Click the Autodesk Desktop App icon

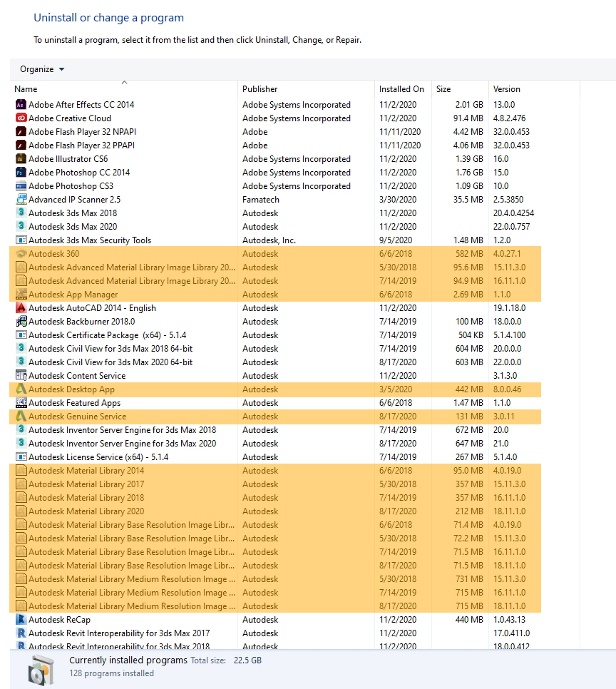(21, 389)
